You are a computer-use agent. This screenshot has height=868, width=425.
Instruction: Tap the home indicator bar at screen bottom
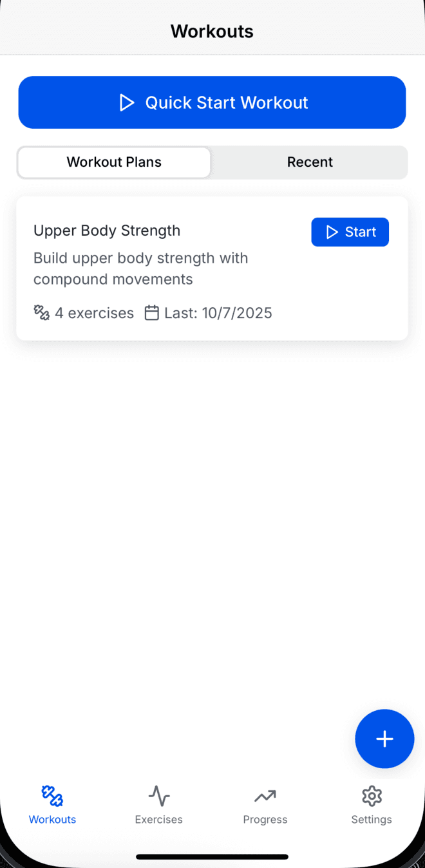(212, 856)
